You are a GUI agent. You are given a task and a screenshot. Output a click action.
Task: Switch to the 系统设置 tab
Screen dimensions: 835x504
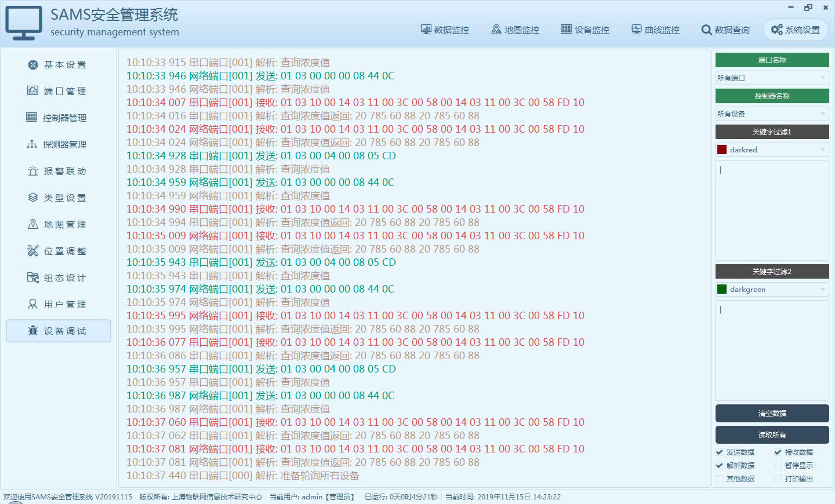(796, 30)
